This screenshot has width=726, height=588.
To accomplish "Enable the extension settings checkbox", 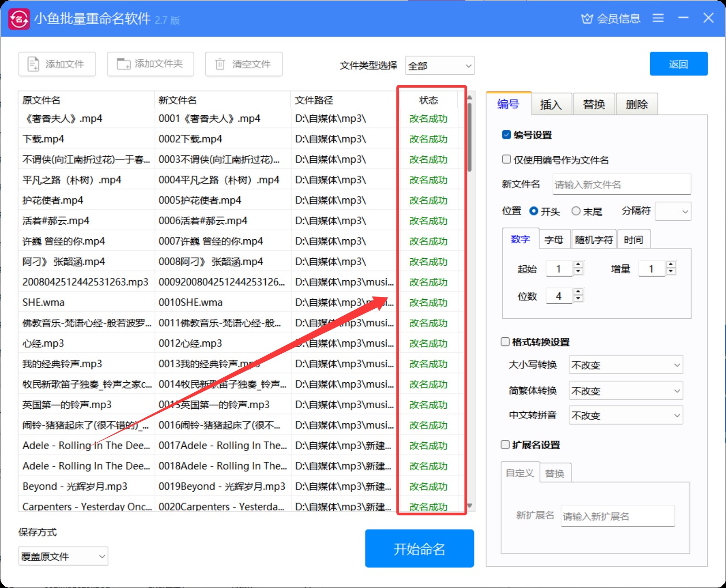I will click(x=505, y=445).
